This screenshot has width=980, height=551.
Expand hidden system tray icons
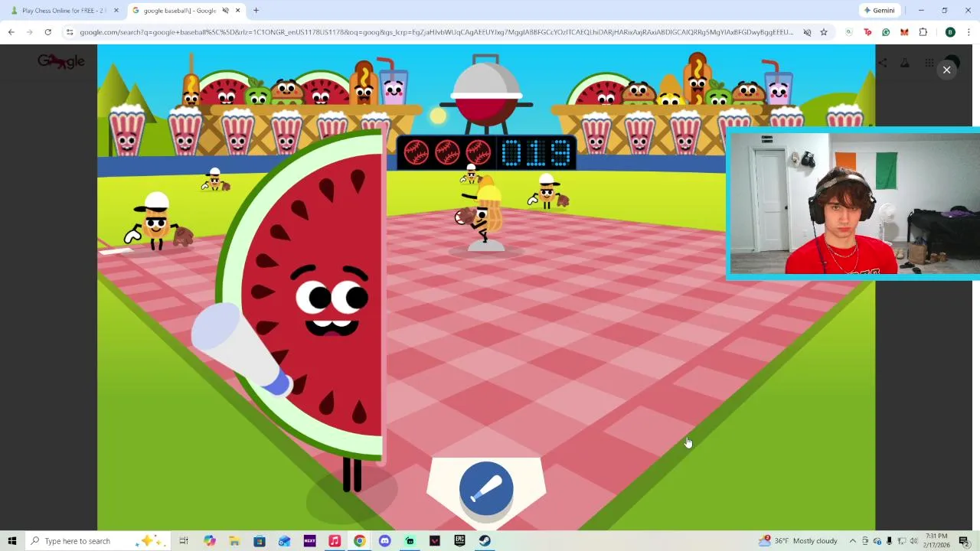click(x=852, y=541)
